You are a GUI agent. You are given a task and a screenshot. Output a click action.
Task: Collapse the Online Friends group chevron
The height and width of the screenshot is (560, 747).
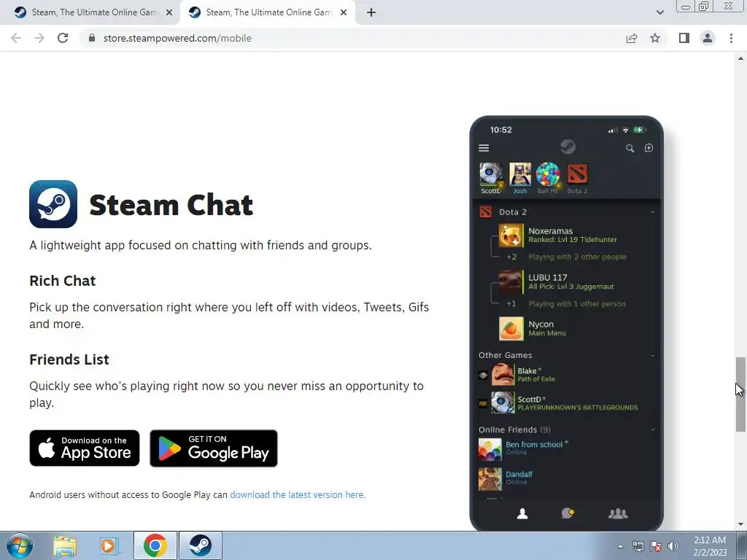pyautogui.click(x=653, y=429)
